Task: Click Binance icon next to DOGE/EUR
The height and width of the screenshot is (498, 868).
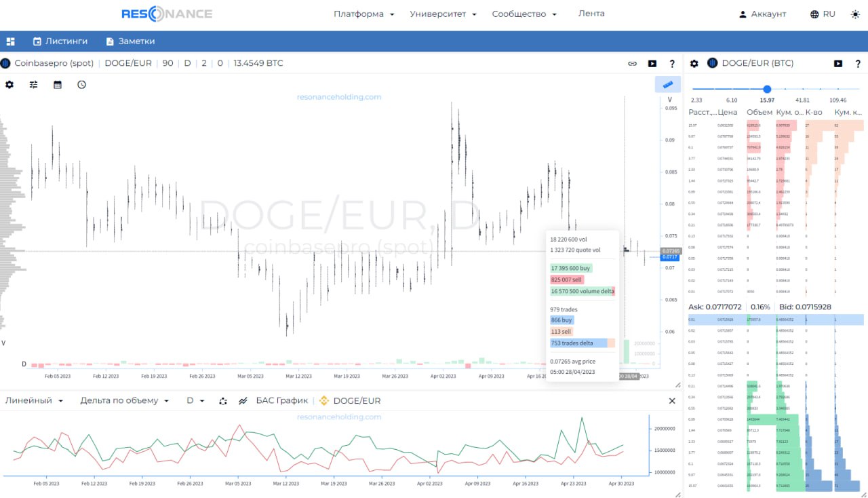Action: click(323, 401)
